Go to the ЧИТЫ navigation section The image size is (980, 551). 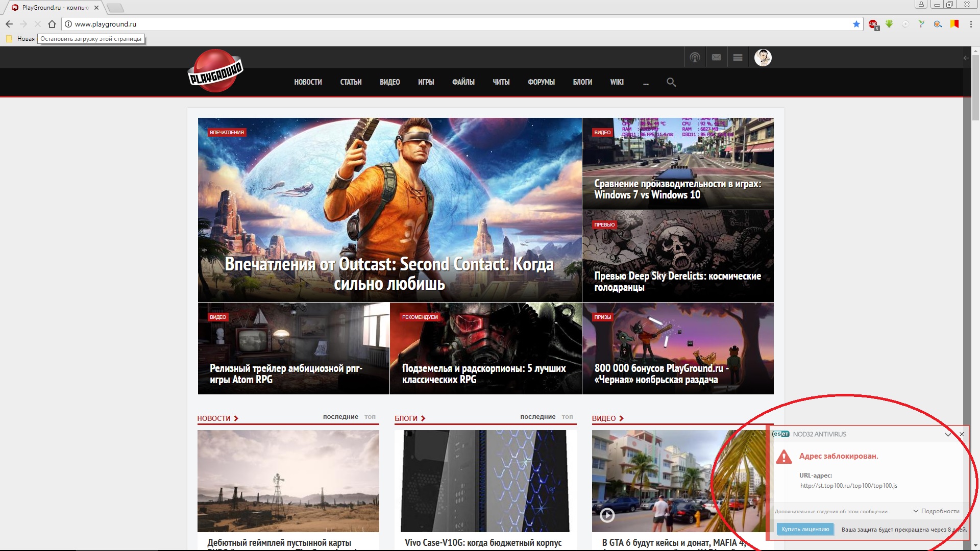(x=501, y=82)
